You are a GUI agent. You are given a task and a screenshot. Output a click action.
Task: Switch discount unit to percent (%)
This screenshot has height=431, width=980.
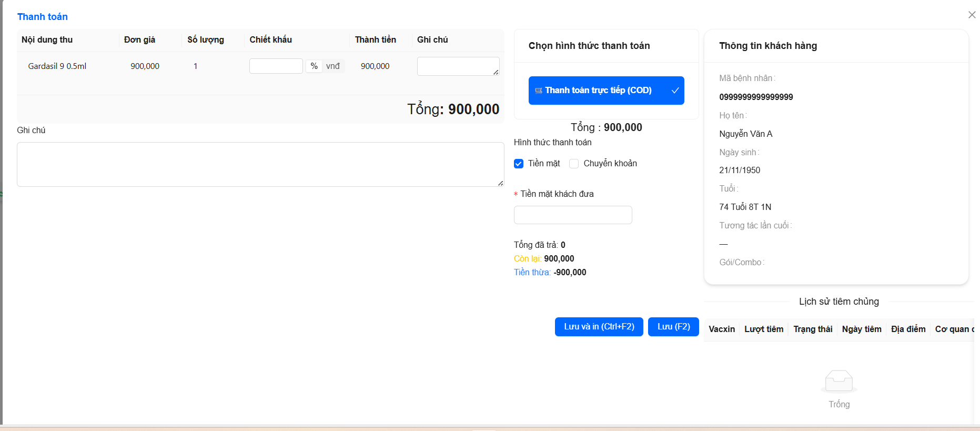coord(314,66)
